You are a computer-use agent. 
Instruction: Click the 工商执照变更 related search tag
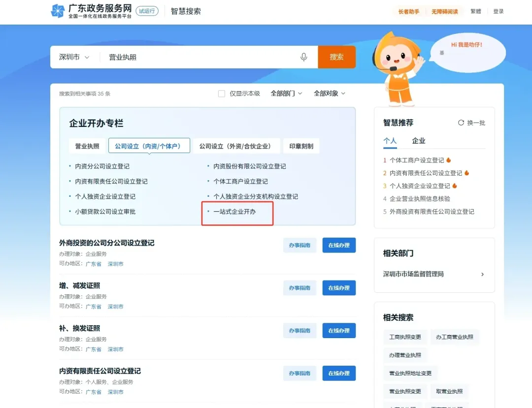click(x=405, y=337)
